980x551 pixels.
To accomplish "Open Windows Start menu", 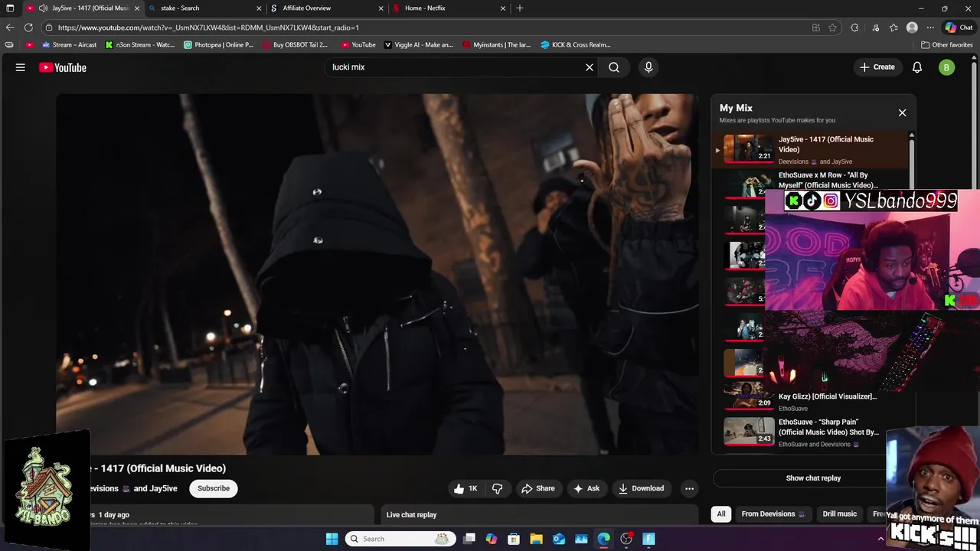I will tap(332, 539).
